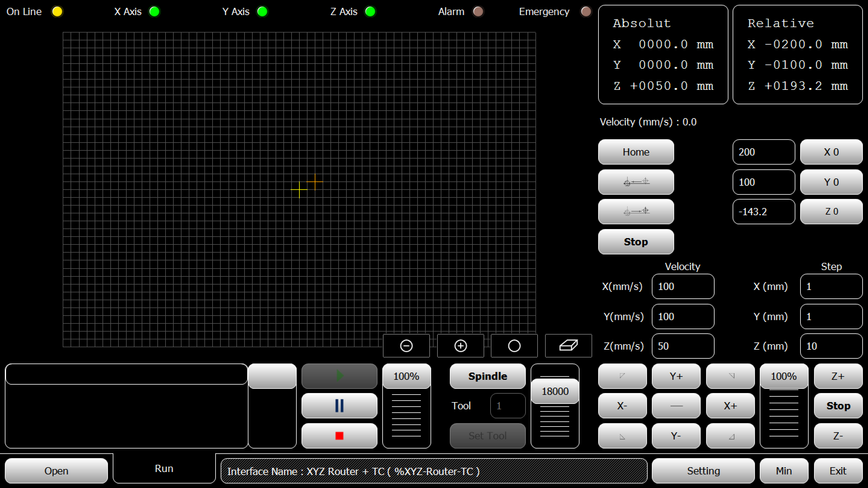Click the upper-left diagonal jog arrow

pos(622,376)
